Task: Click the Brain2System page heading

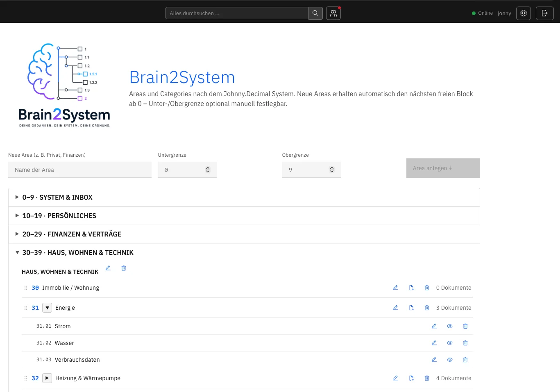Action: (182, 77)
